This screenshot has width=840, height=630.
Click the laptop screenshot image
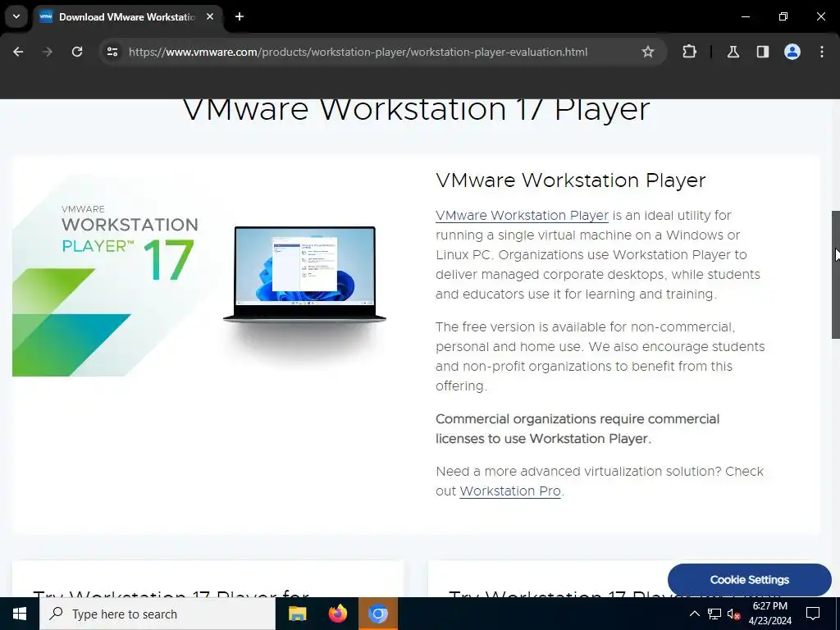pyautogui.click(x=304, y=274)
